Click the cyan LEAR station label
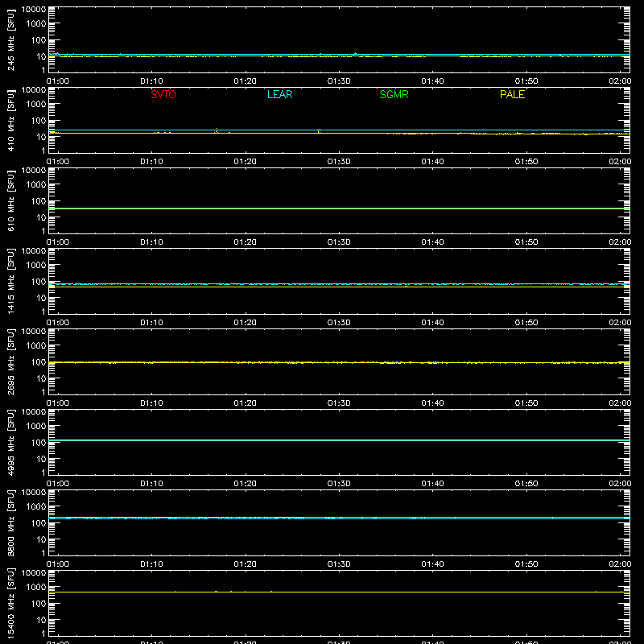Screen dimensions: 644x644 279,94
